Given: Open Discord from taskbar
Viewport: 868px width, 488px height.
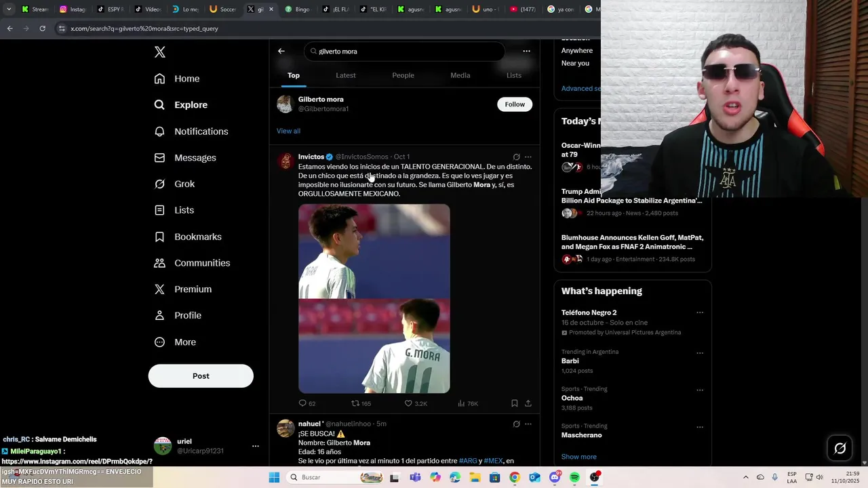Looking at the screenshot, I should [x=555, y=477].
